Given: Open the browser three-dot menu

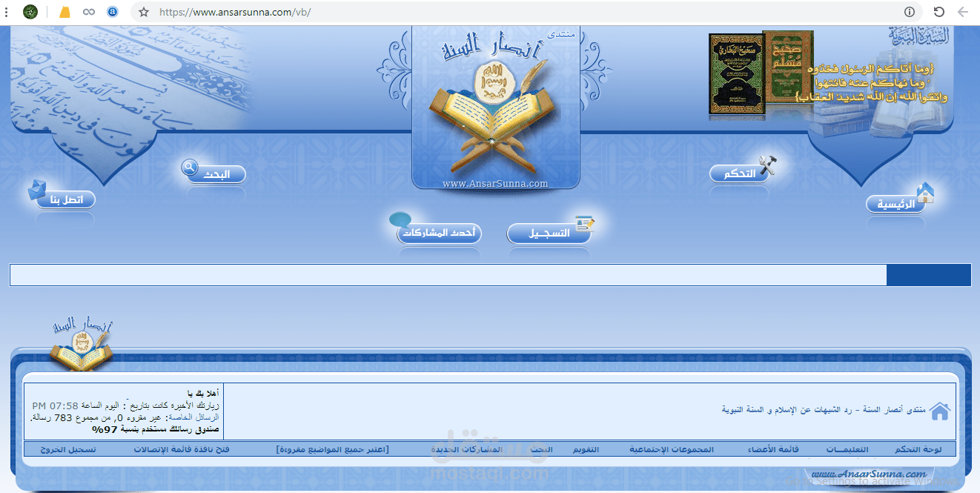Looking at the screenshot, I should 6,12.
